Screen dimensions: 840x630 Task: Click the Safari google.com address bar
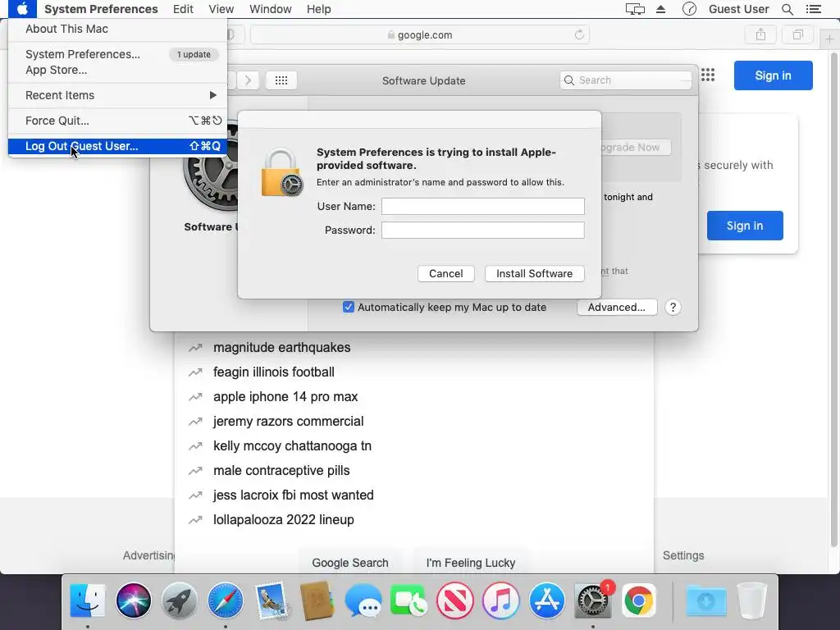pos(420,34)
